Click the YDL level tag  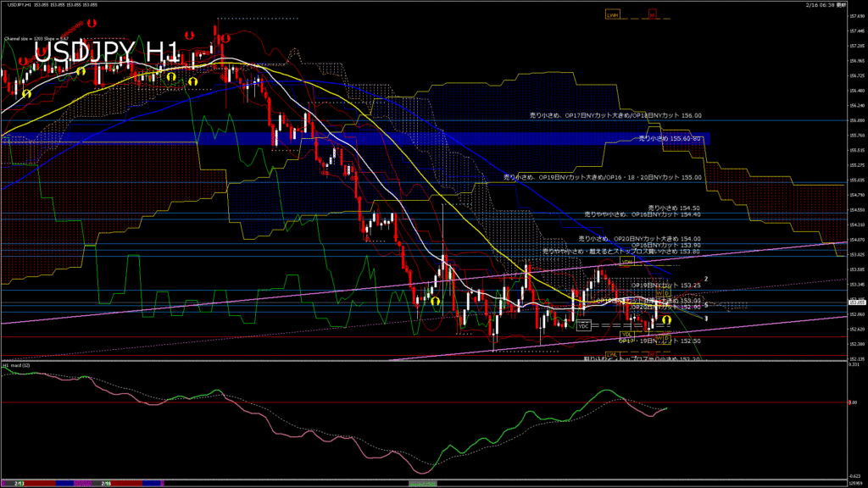(626, 335)
